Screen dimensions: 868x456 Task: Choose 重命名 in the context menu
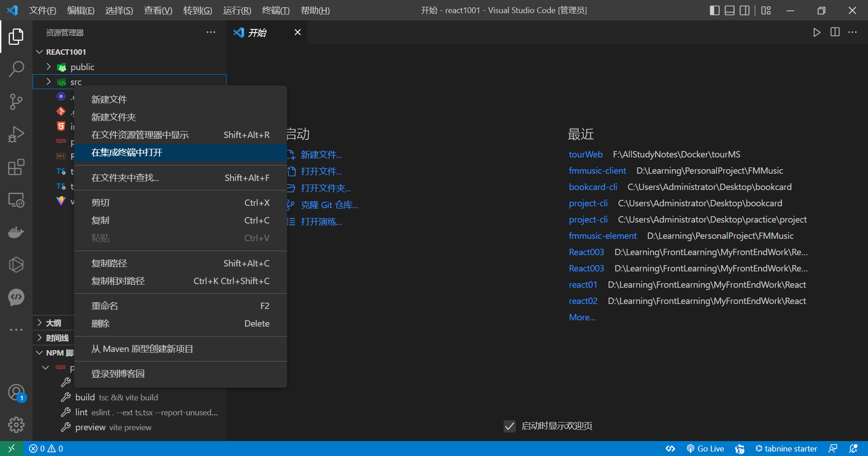(180, 306)
